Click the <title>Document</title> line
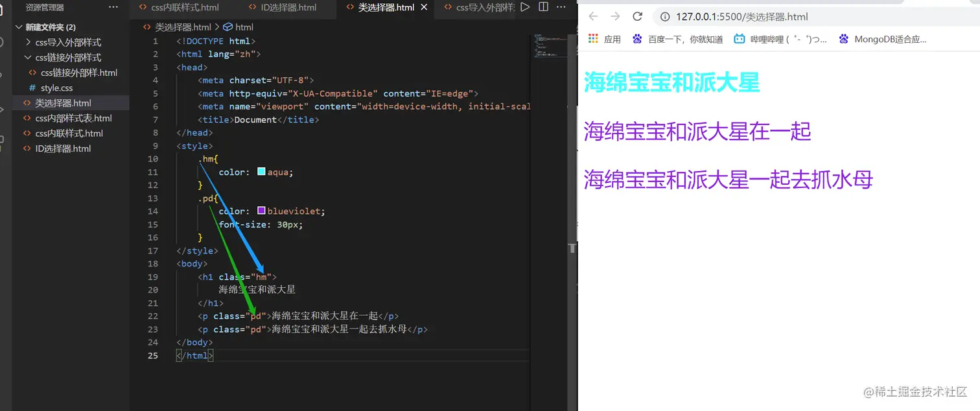The image size is (980, 411). tap(259, 119)
